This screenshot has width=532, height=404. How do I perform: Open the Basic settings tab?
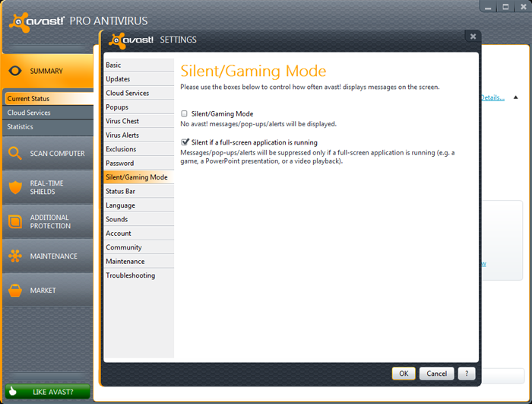(139, 65)
